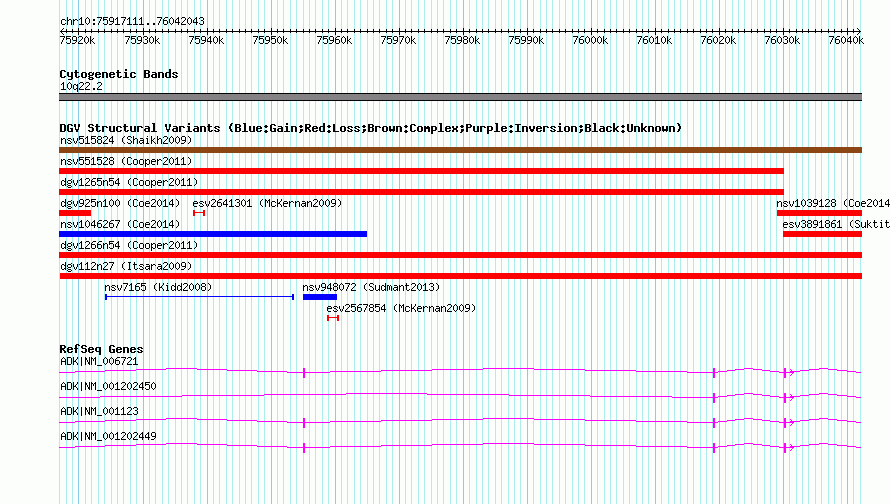Click the red esv3891861 loss bar
890x504 pixels.
point(822,234)
